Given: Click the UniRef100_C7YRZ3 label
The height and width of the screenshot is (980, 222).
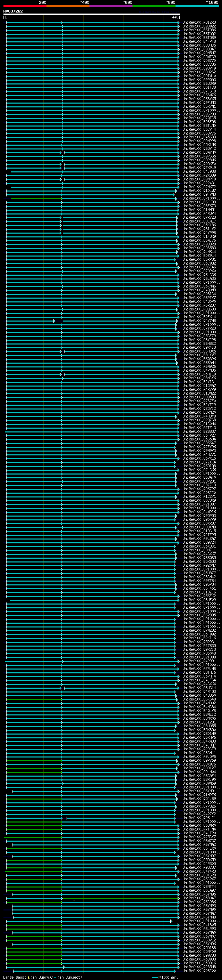Looking at the screenshot, I should coord(199,329).
